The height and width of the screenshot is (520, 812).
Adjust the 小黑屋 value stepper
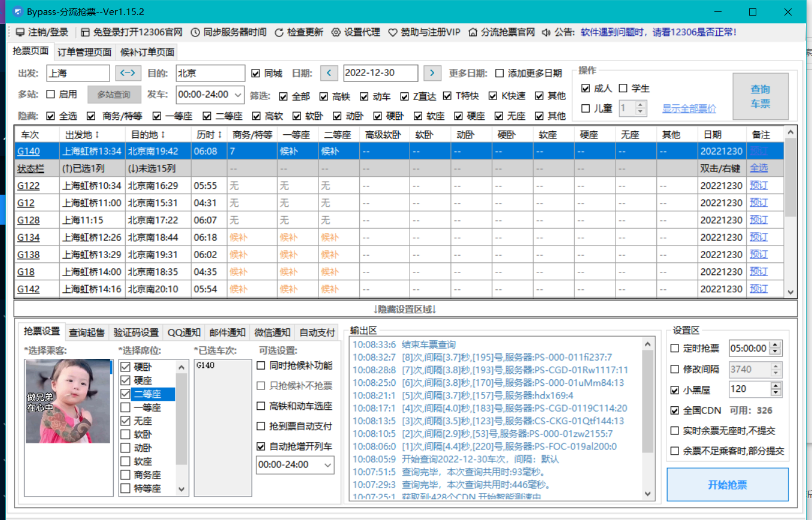(x=775, y=389)
